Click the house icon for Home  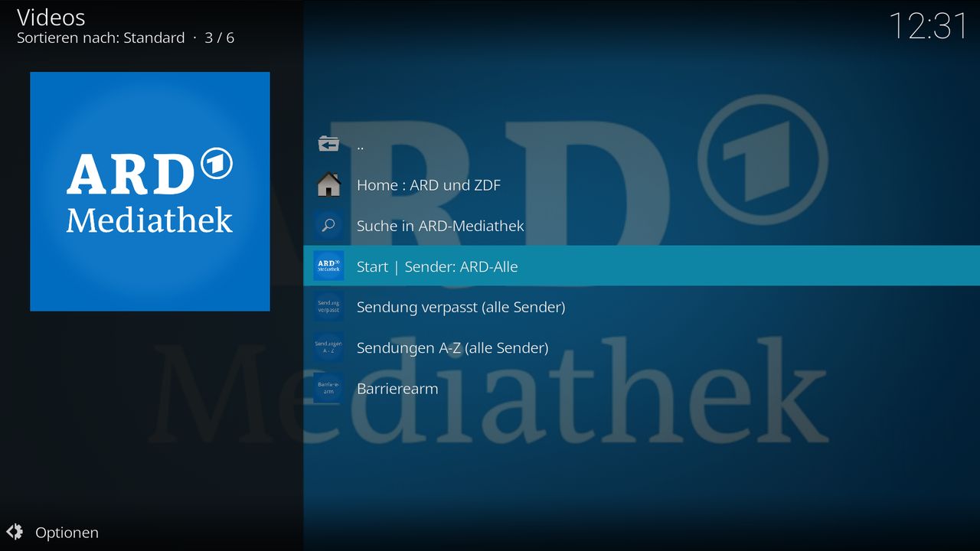click(x=328, y=184)
